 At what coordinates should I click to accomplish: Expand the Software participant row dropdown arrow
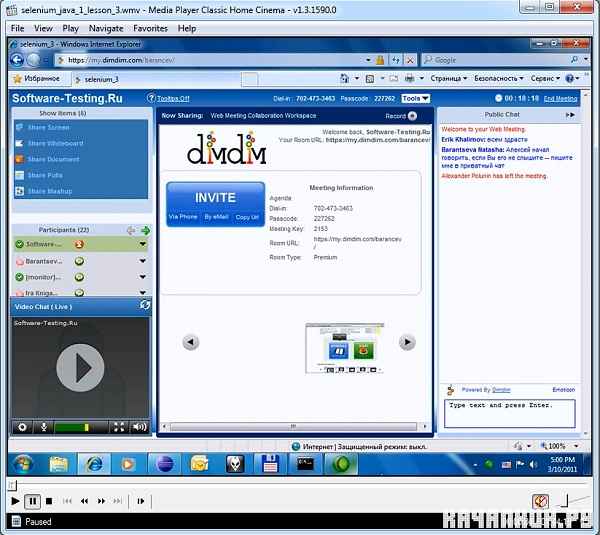coord(143,244)
